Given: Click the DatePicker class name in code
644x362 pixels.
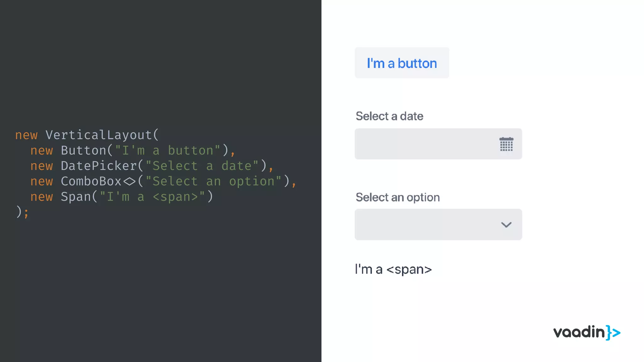Looking at the screenshot, I should coord(99,166).
